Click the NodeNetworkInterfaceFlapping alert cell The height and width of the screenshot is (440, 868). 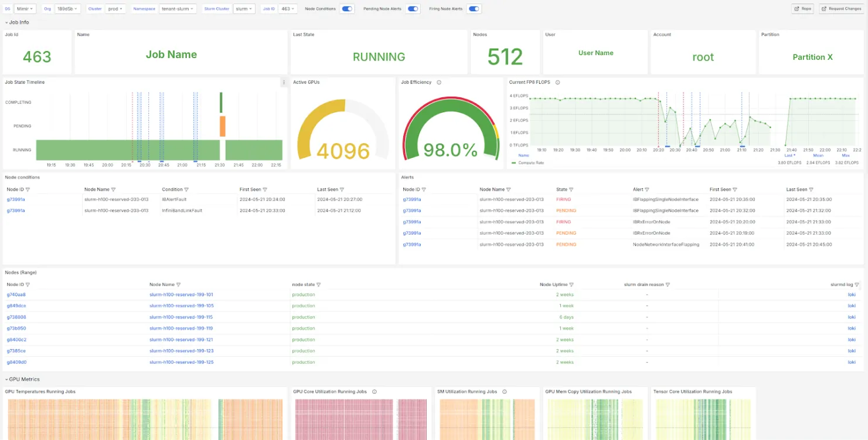pyautogui.click(x=666, y=244)
